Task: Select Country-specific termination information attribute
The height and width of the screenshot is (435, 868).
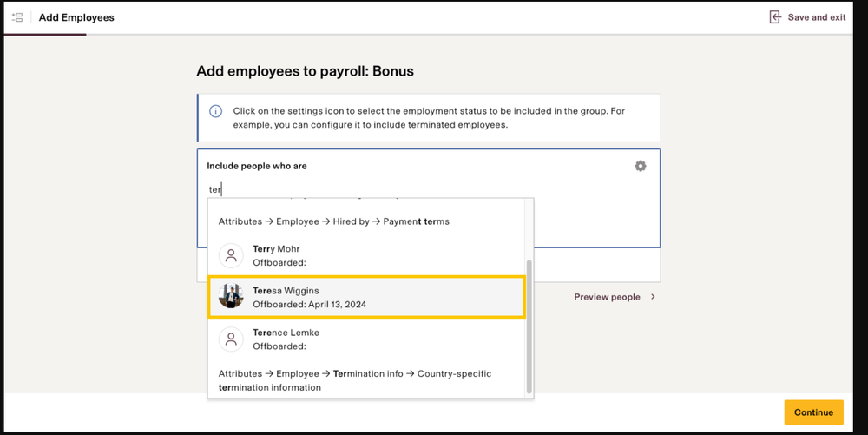Action: point(356,380)
